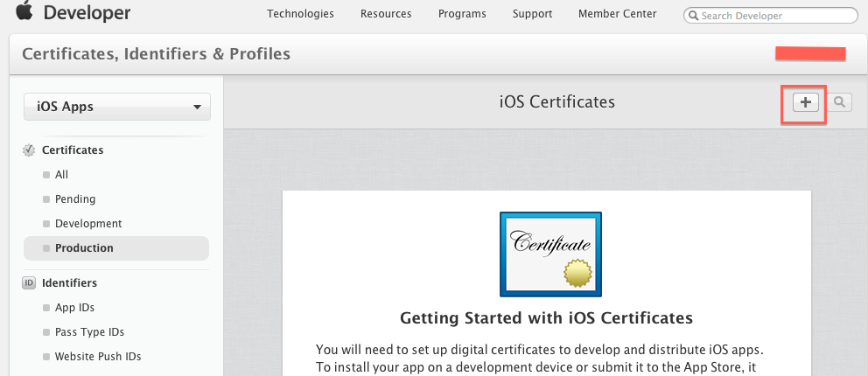Open Website Push IDs list

click(98, 357)
